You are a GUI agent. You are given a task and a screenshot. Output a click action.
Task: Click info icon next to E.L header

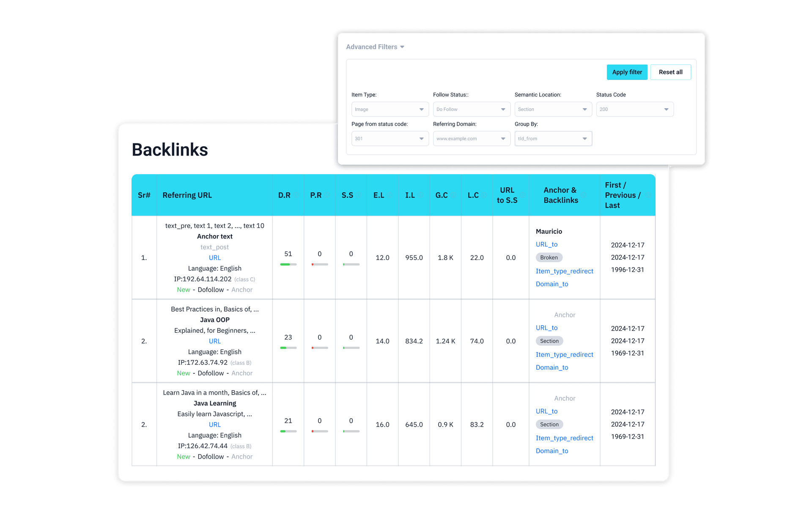click(390, 195)
